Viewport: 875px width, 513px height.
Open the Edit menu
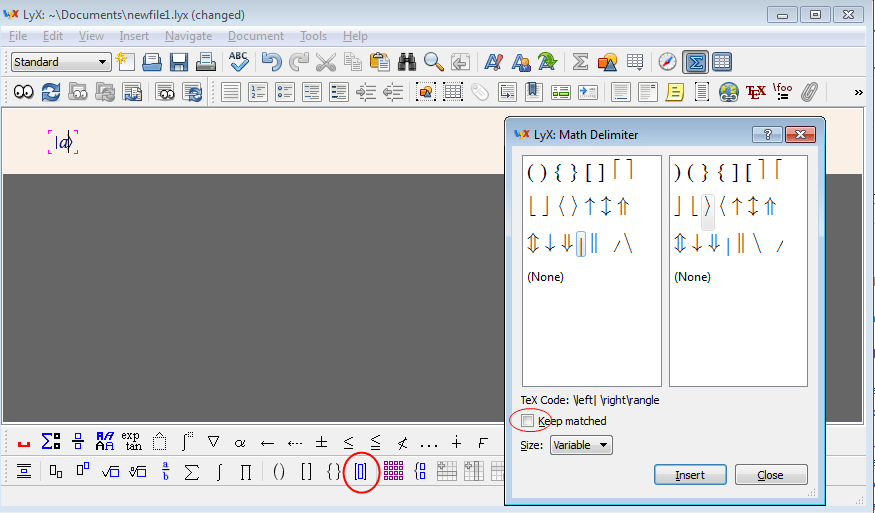[x=53, y=36]
